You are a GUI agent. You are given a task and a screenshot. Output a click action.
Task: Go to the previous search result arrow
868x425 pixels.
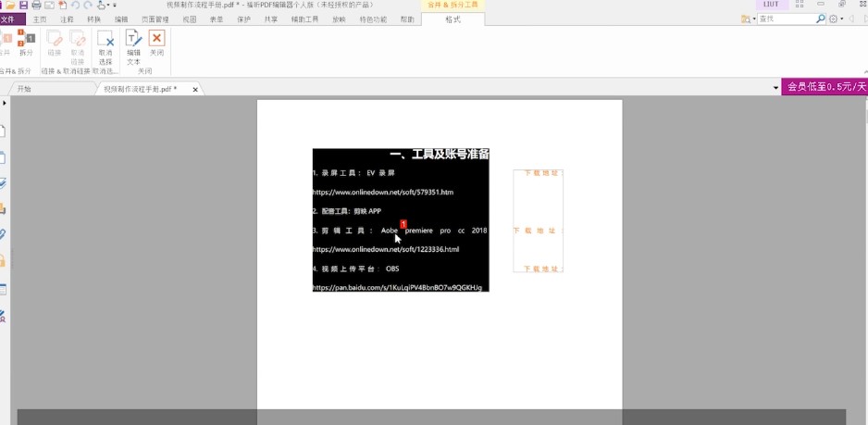(851, 19)
